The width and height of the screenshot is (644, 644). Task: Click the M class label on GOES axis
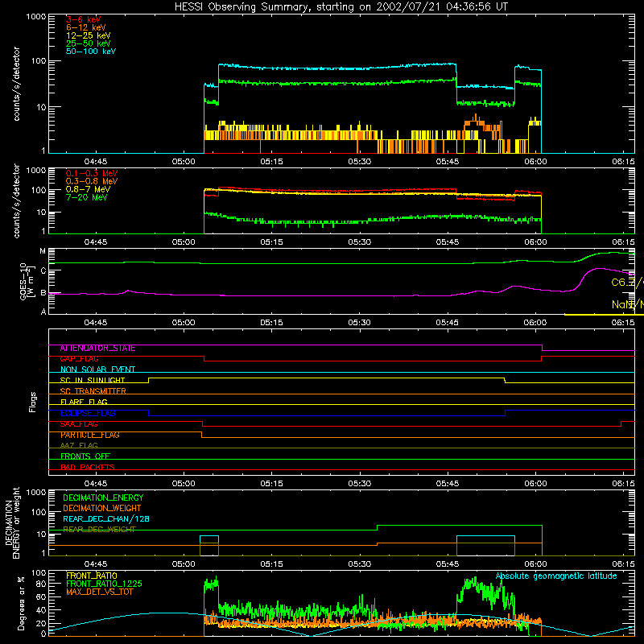click(43, 251)
